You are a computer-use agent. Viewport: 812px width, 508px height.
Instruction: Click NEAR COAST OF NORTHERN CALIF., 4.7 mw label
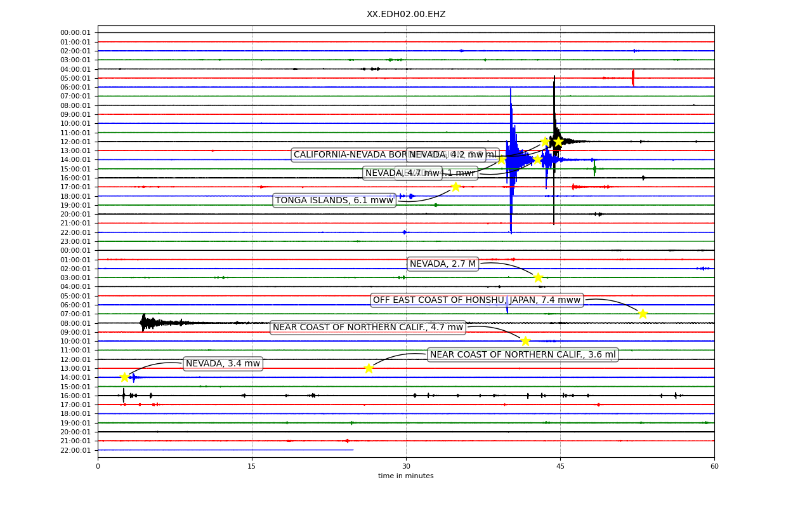pos(368,328)
